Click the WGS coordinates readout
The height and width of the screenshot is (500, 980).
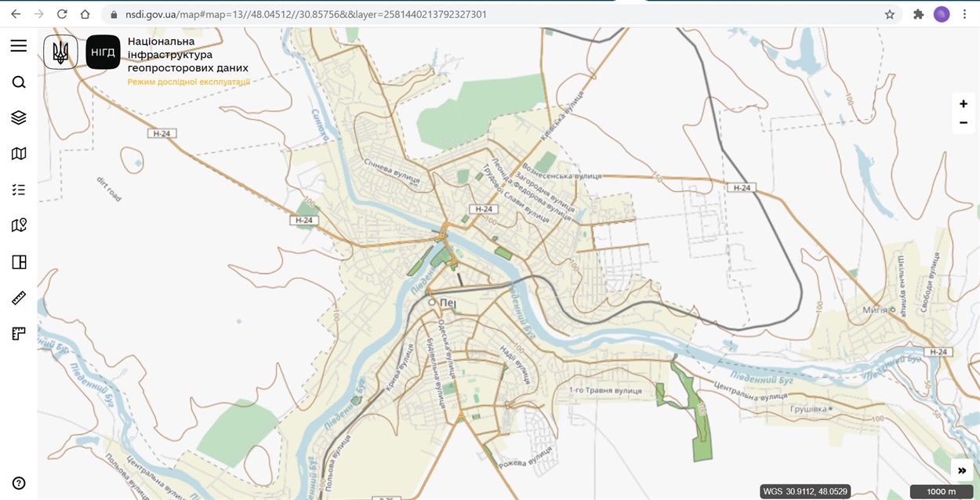[x=806, y=491]
